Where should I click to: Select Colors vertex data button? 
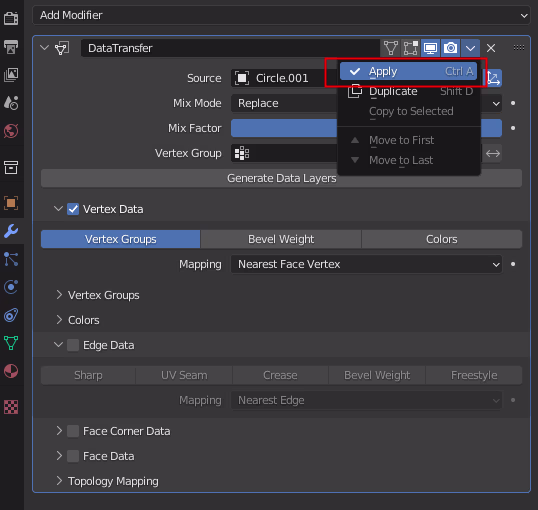point(442,239)
